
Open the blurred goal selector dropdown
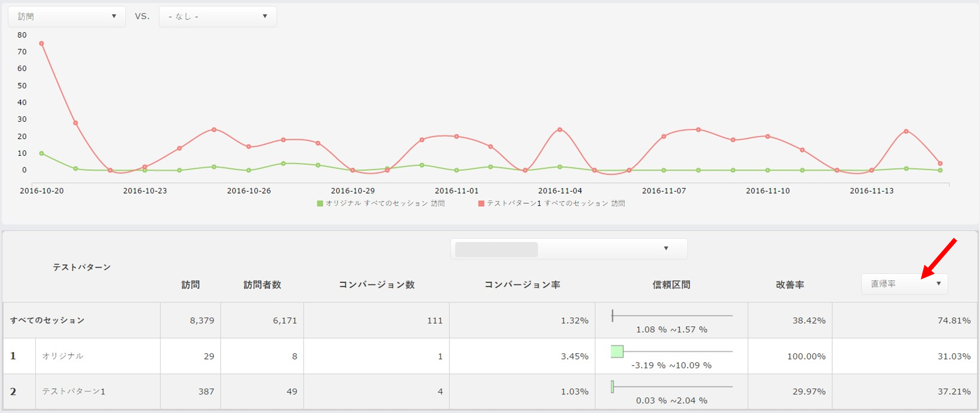569,249
